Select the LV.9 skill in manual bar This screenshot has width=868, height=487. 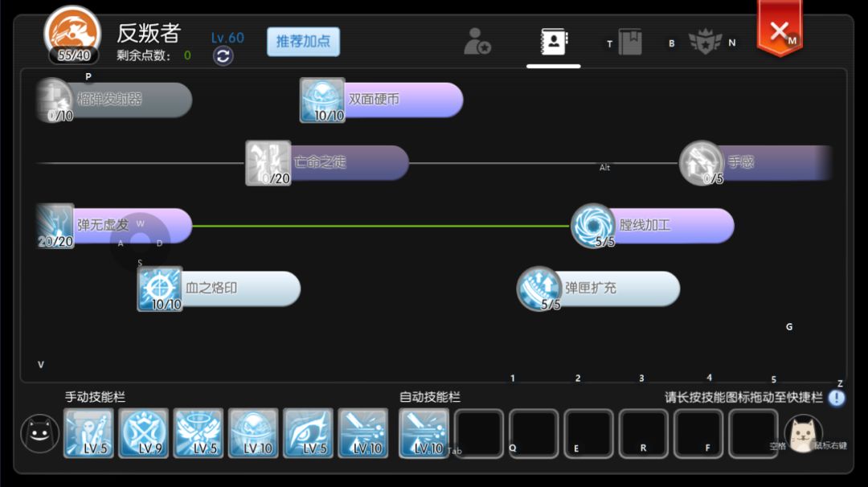(145, 434)
